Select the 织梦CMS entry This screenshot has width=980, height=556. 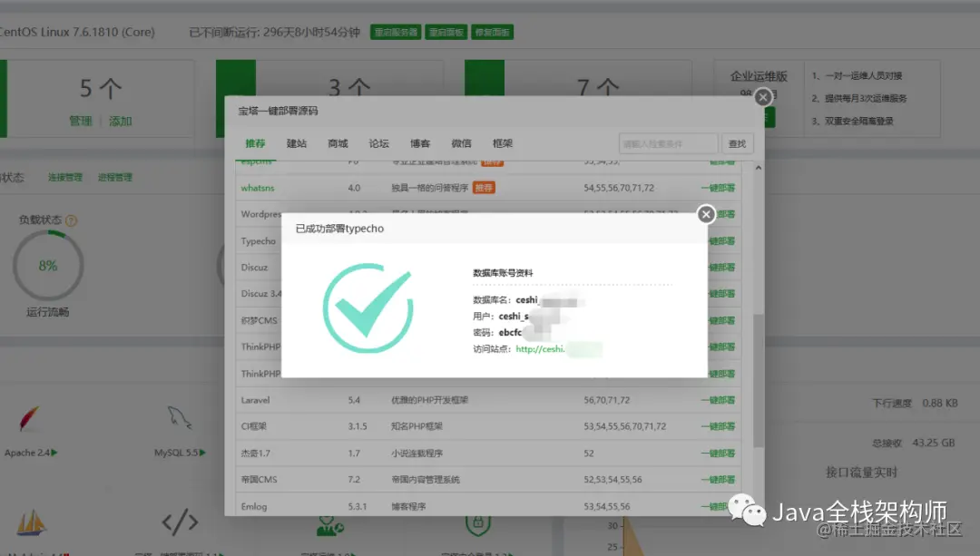click(x=259, y=320)
